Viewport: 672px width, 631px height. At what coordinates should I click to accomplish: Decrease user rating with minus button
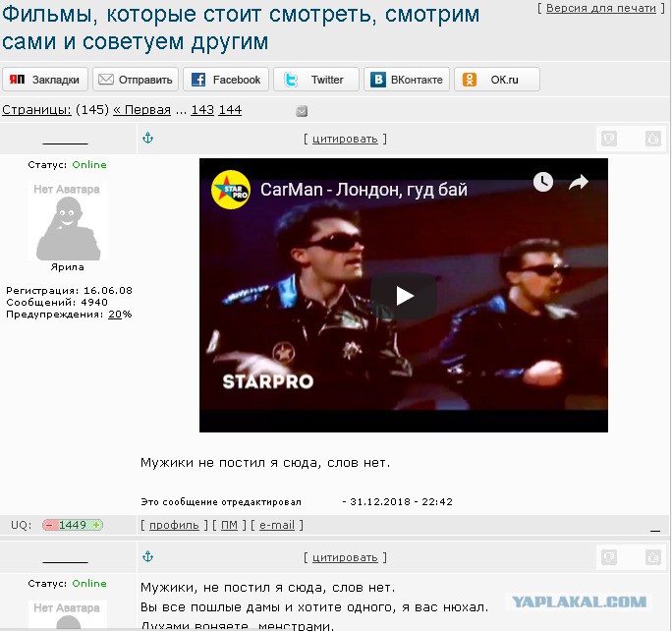click(x=49, y=525)
